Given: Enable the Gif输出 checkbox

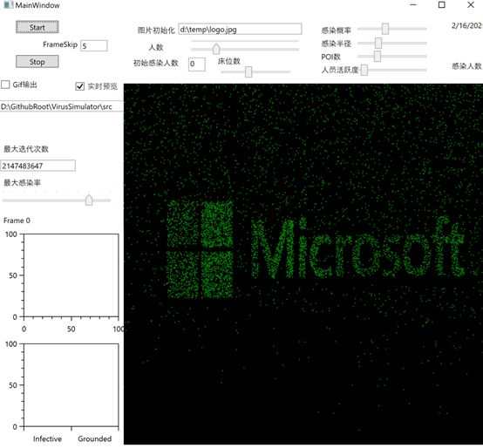Looking at the screenshot, I should (x=5, y=85).
